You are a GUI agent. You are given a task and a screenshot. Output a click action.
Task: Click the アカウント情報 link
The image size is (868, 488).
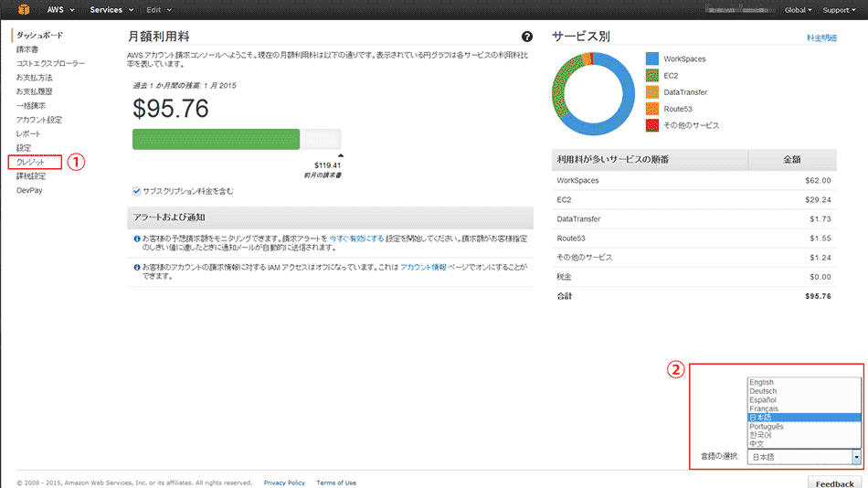(x=423, y=267)
